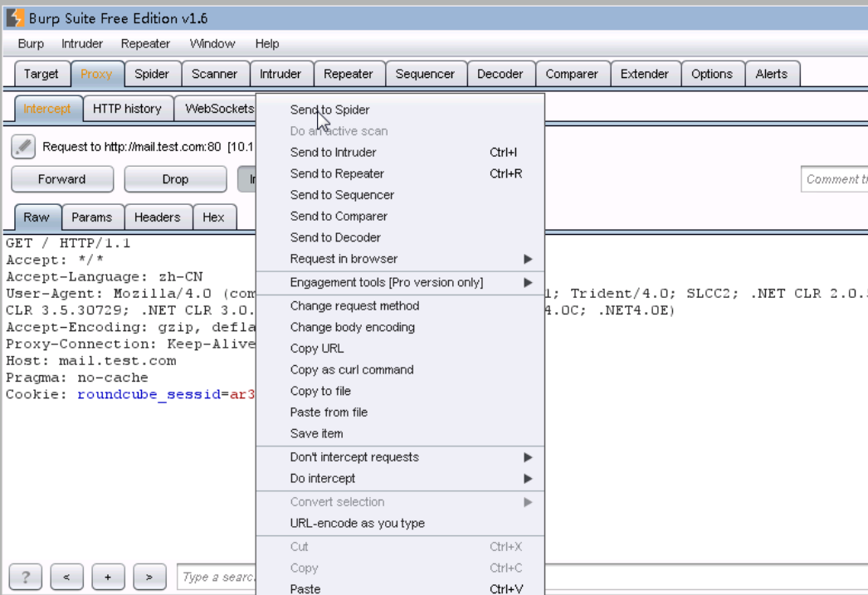Click the Drop button
Screen dimensions: 868x595
[175, 179]
